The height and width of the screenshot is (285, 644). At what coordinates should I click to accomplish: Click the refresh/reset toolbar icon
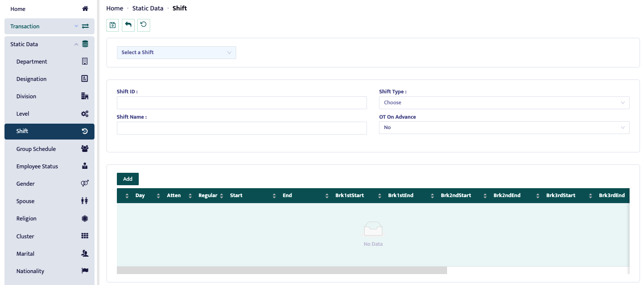(144, 25)
